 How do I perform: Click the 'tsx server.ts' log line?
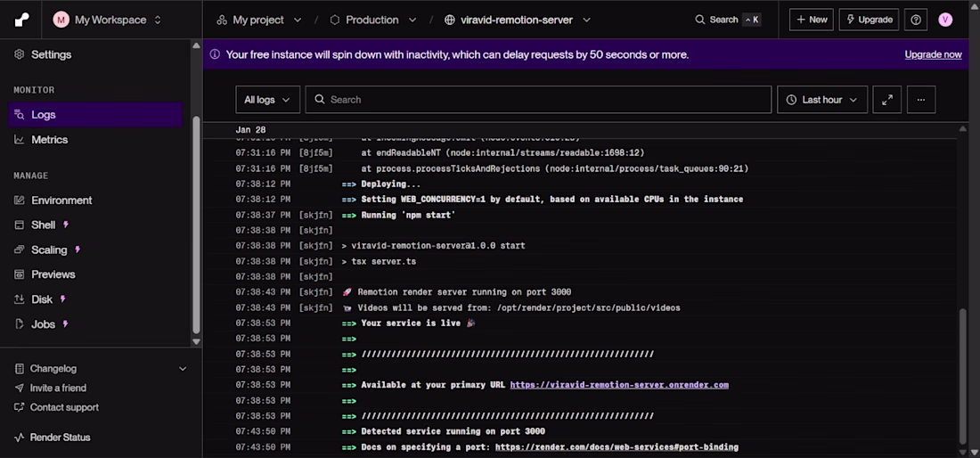pyautogui.click(x=379, y=261)
